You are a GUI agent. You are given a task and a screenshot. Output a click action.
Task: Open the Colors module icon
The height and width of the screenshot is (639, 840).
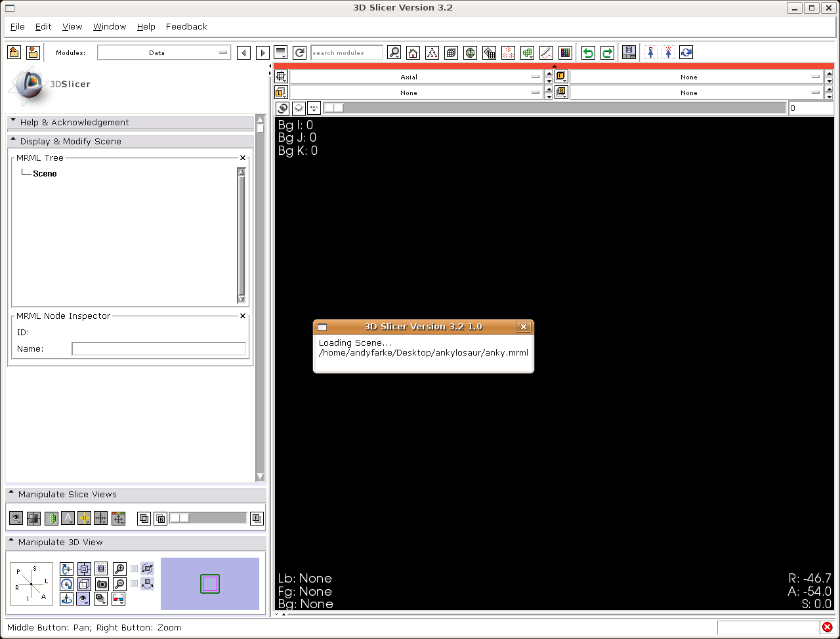click(566, 52)
